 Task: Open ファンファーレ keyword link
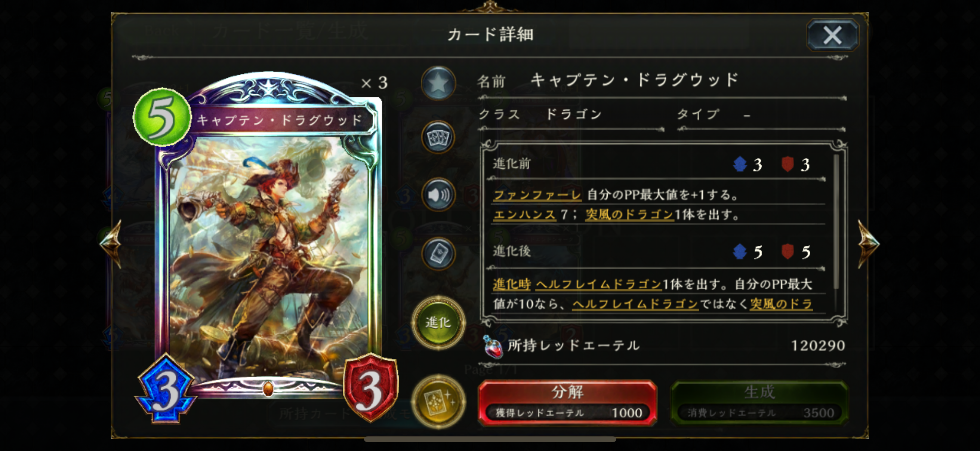point(537,195)
